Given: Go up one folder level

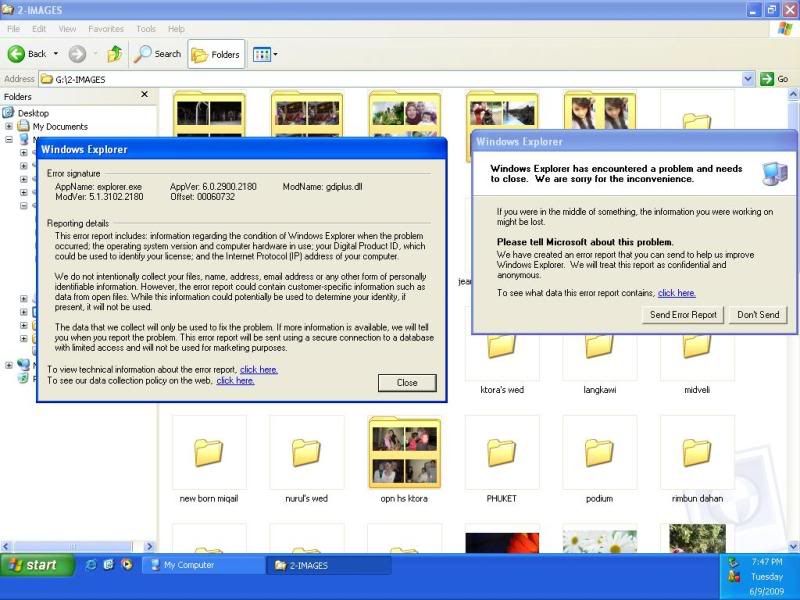Looking at the screenshot, I should click(115, 54).
